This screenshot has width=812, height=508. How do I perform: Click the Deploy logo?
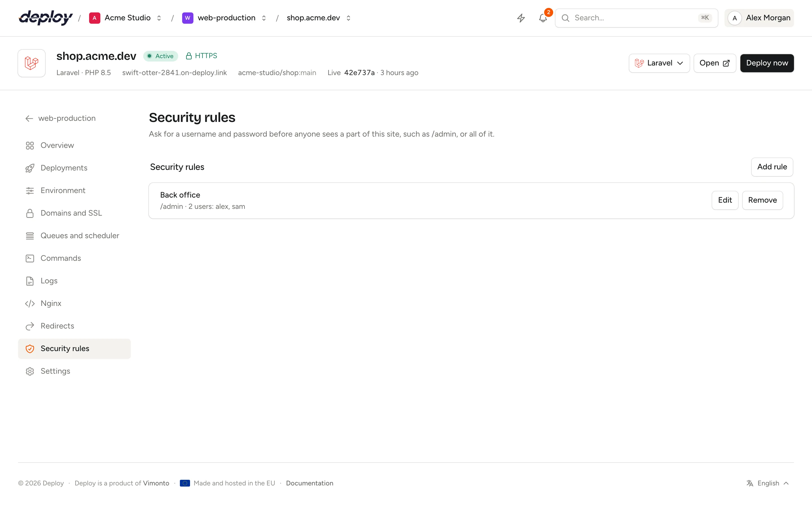pyautogui.click(x=46, y=18)
